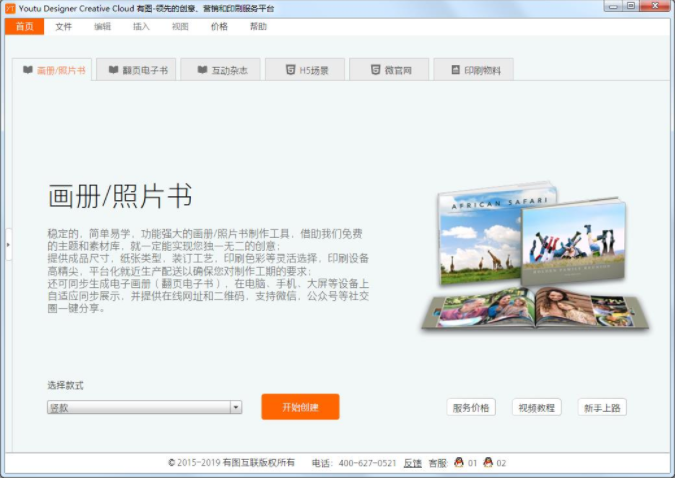Click the photo book preview image
The width and height of the screenshot is (676, 482).
(535, 257)
